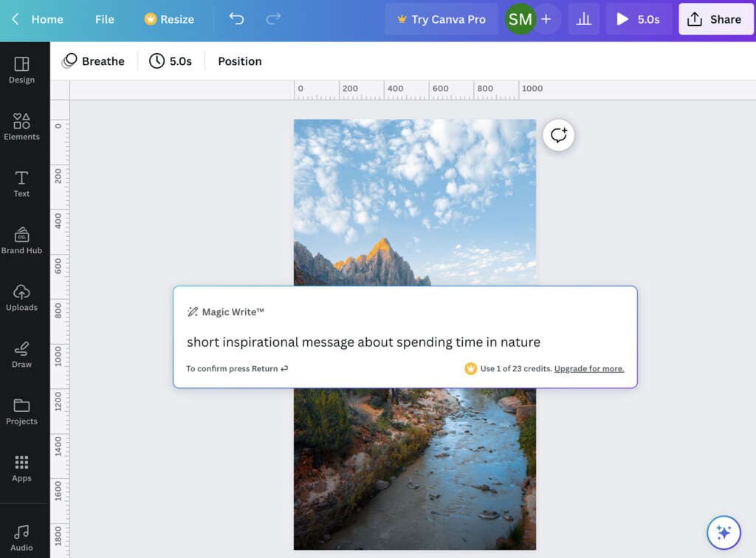Open the Elements panel in the sidebar
Image resolution: width=756 pixels, height=558 pixels.
coord(21,125)
